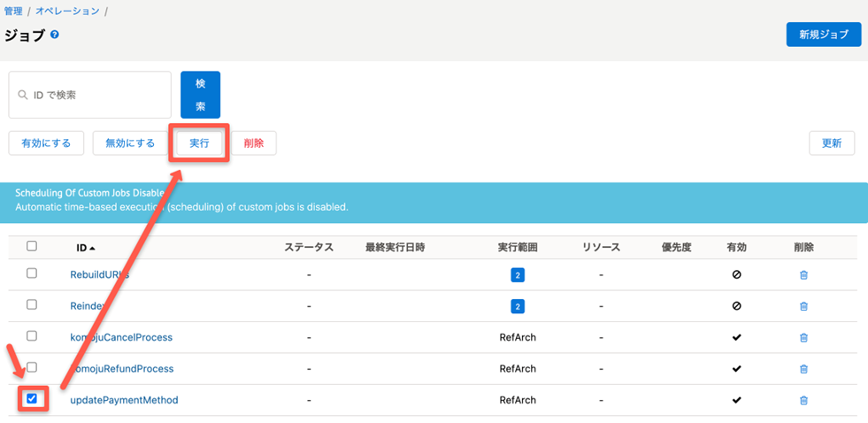This screenshot has height=423, width=868.
Task: Click the help icon beside ジョブ title
Action: [x=55, y=35]
